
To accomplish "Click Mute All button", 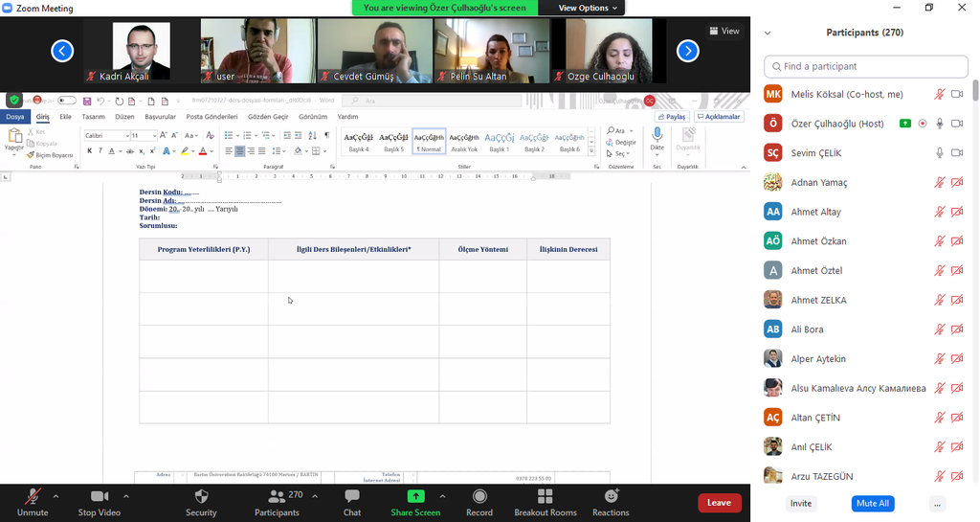I will (873, 503).
